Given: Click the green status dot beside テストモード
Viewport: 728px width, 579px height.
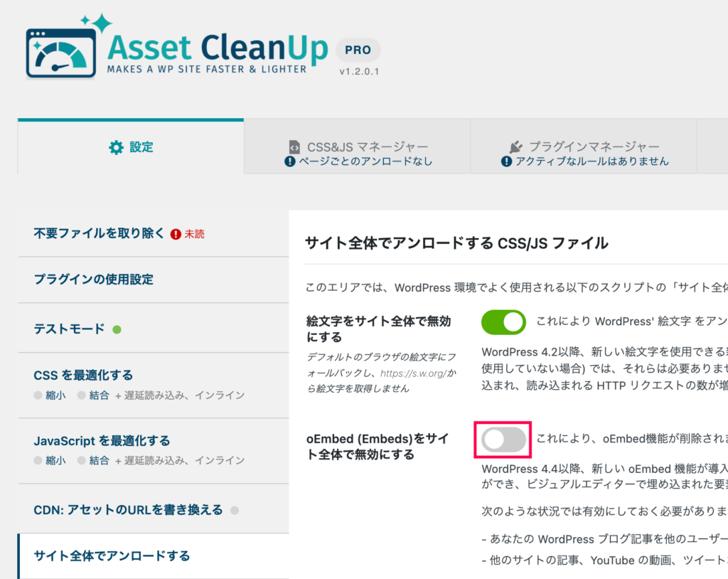Looking at the screenshot, I should click(x=117, y=329).
